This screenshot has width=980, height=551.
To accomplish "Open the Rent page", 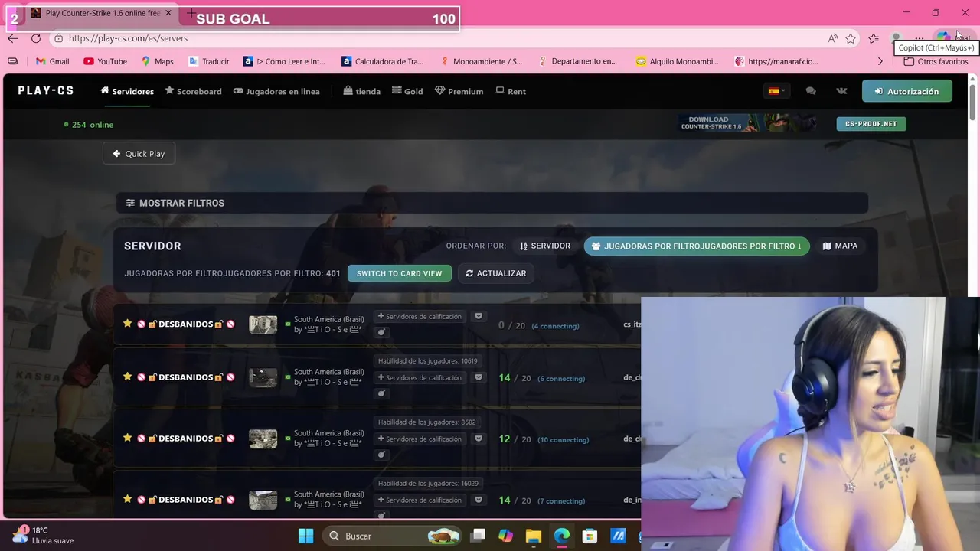I will coord(511,91).
